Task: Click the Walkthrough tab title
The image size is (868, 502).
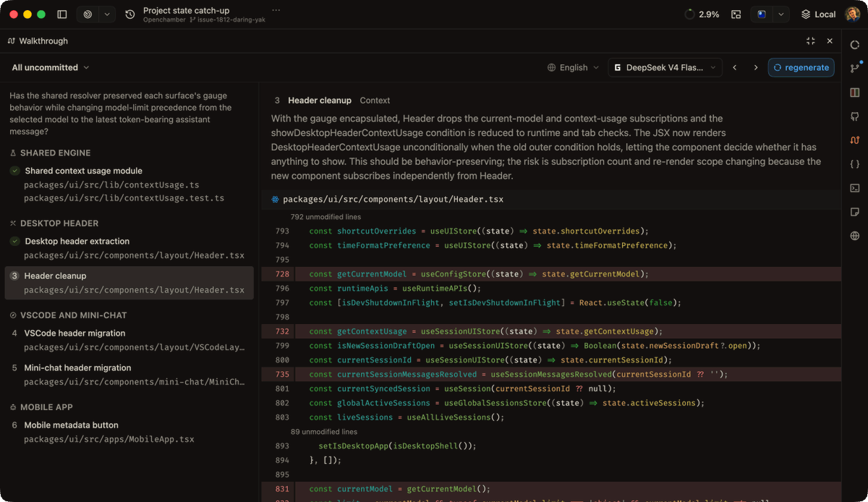Action: [38, 41]
